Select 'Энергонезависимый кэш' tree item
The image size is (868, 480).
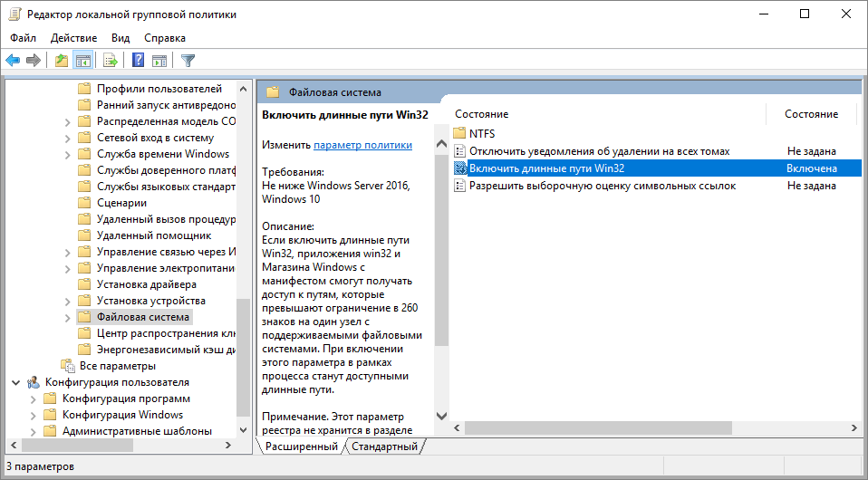[166, 350]
